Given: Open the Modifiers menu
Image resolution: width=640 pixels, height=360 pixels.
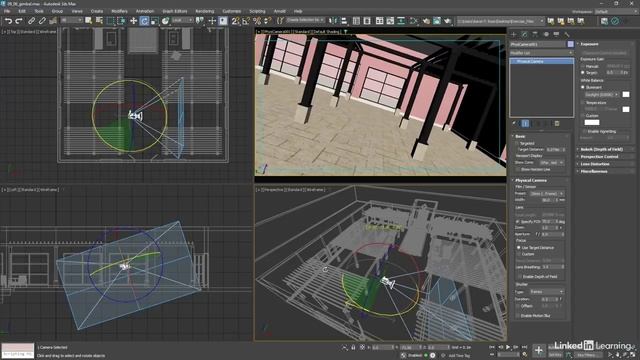Looking at the screenshot, I should [119, 11].
